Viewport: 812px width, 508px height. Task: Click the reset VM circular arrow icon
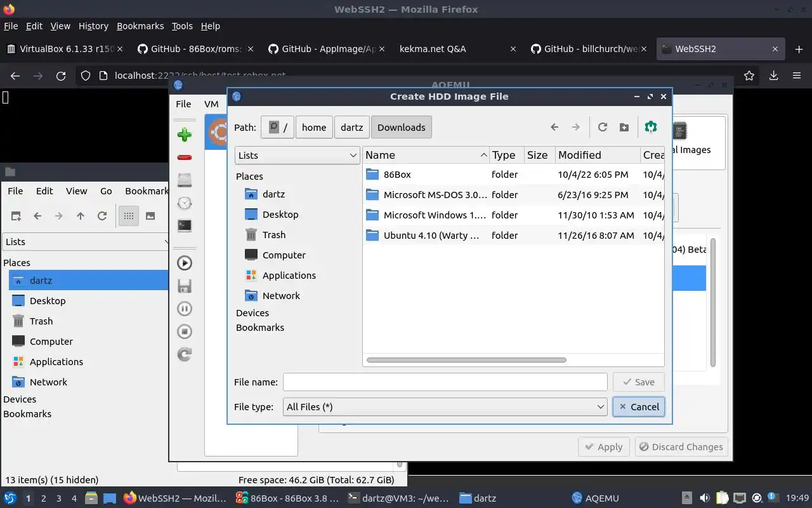tap(185, 354)
